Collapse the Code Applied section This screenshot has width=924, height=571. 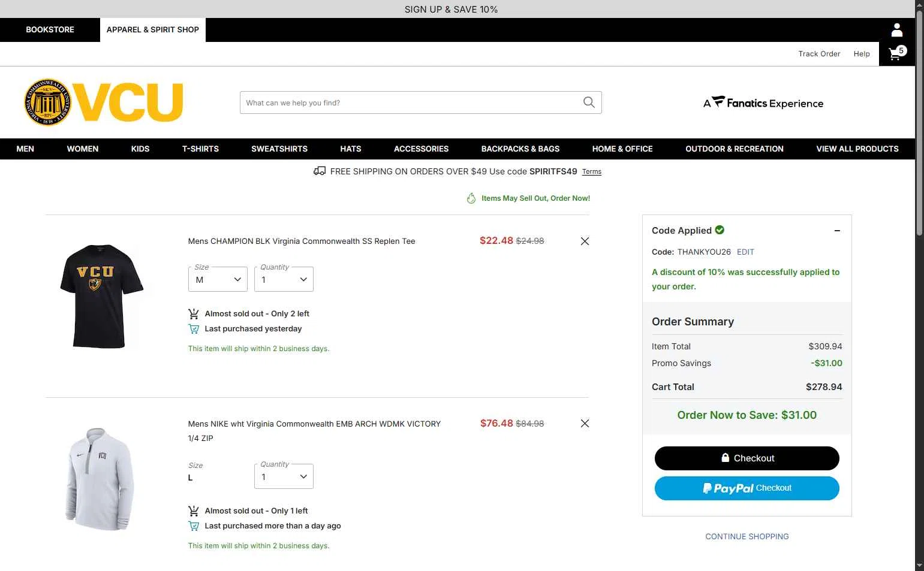pos(837,231)
